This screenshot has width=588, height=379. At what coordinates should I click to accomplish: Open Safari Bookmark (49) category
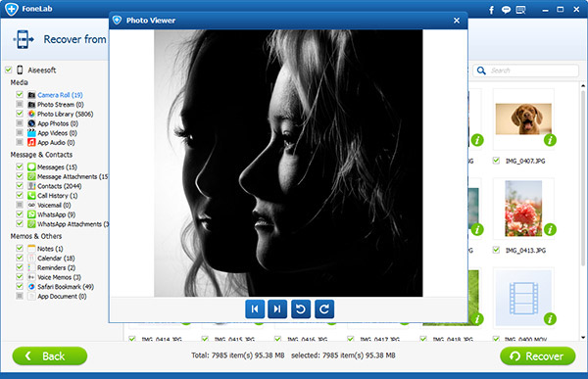[66, 287]
